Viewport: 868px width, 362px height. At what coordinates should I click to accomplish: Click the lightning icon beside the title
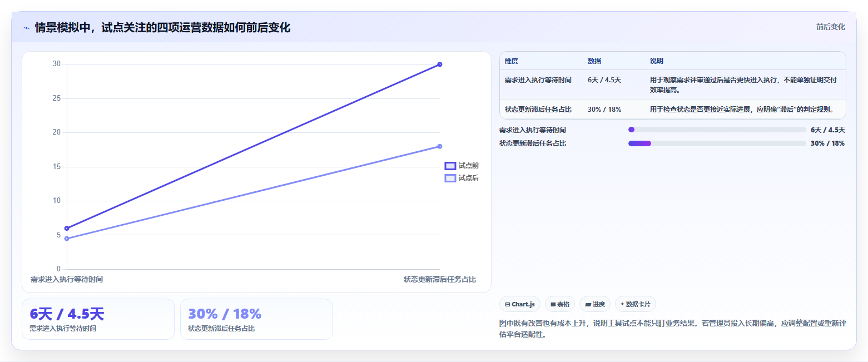coord(26,28)
